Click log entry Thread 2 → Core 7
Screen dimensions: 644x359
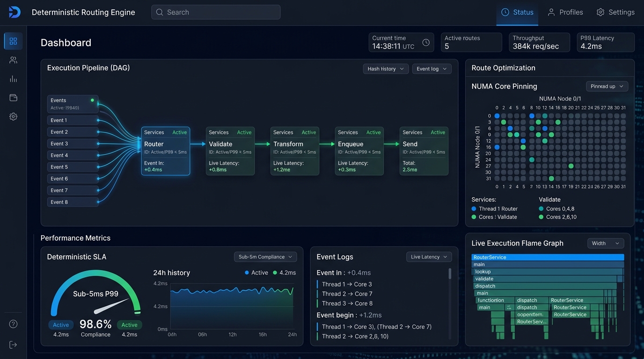point(347,294)
